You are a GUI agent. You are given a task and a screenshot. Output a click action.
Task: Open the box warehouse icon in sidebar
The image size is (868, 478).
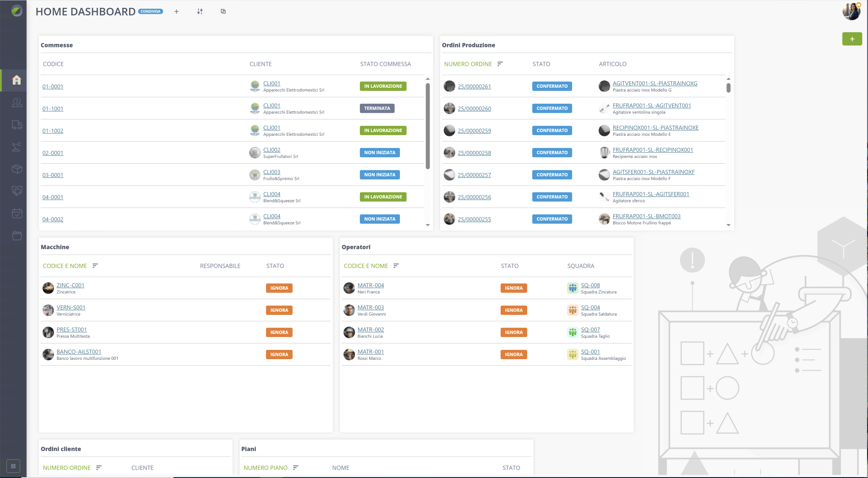(x=16, y=169)
